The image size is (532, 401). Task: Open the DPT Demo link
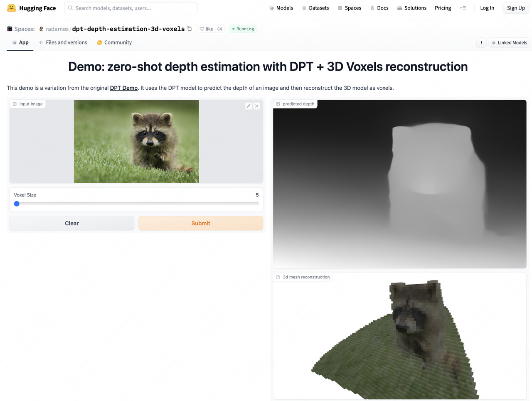point(124,88)
